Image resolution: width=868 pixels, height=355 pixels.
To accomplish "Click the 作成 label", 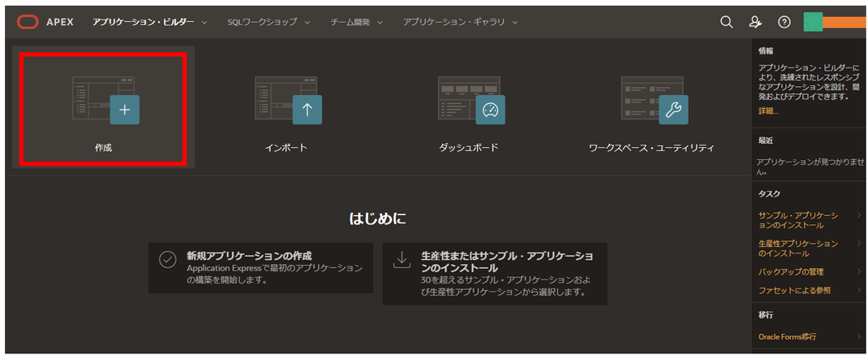I will (x=104, y=148).
